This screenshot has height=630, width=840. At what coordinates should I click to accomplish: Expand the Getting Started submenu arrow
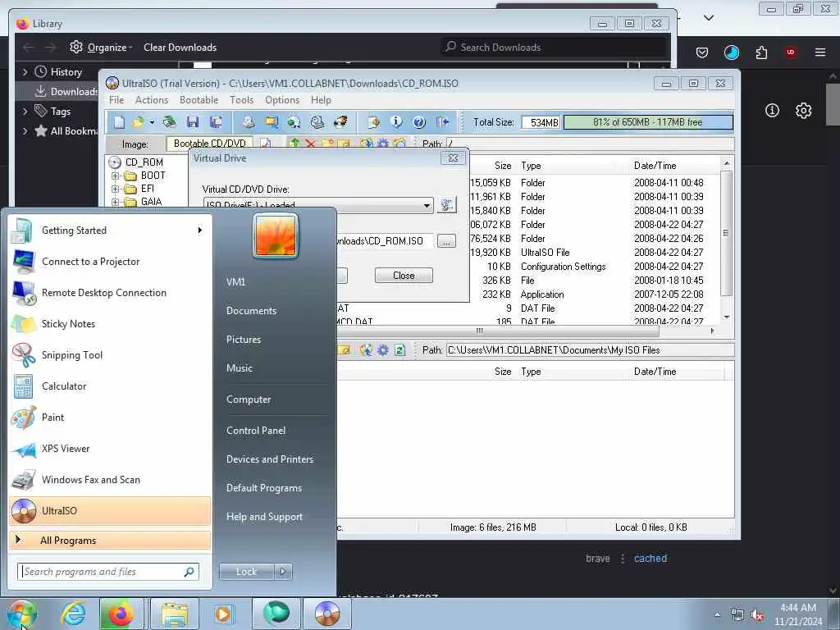[x=200, y=231]
